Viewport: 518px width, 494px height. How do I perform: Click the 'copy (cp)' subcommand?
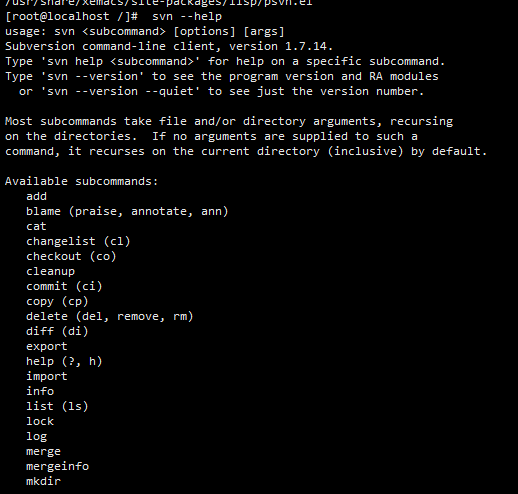[57, 301]
